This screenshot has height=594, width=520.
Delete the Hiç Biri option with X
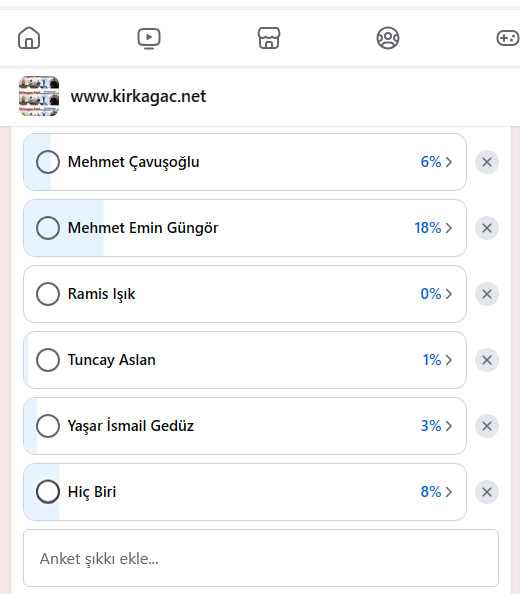[487, 492]
